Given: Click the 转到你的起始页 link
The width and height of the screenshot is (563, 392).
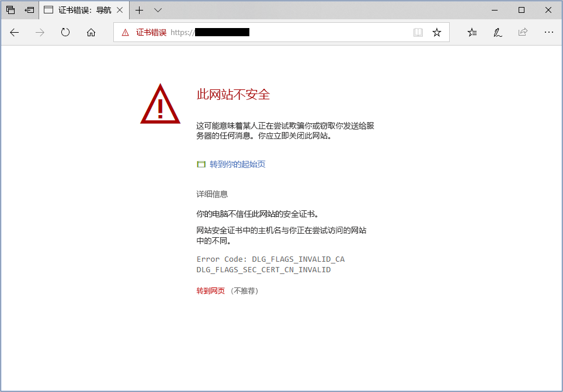Looking at the screenshot, I should click(237, 164).
